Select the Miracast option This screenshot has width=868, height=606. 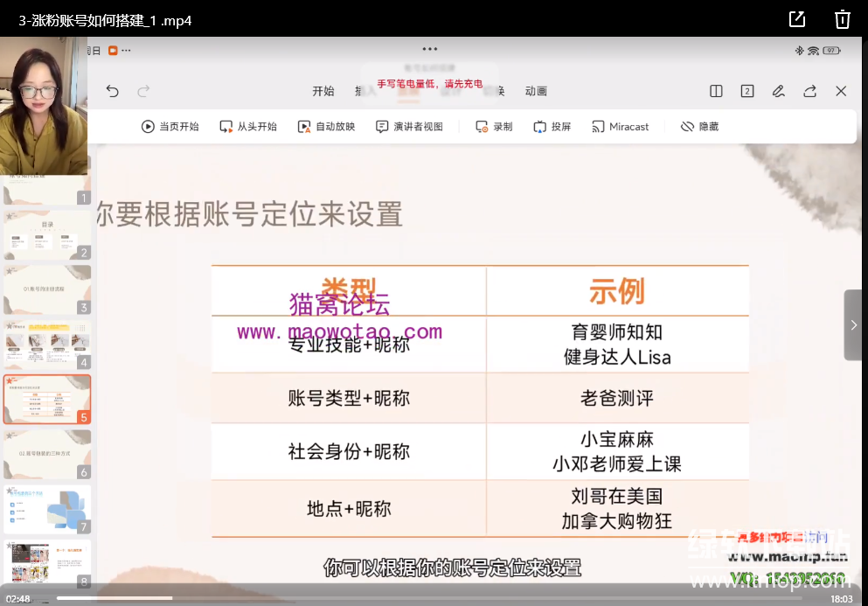[x=620, y=127]
